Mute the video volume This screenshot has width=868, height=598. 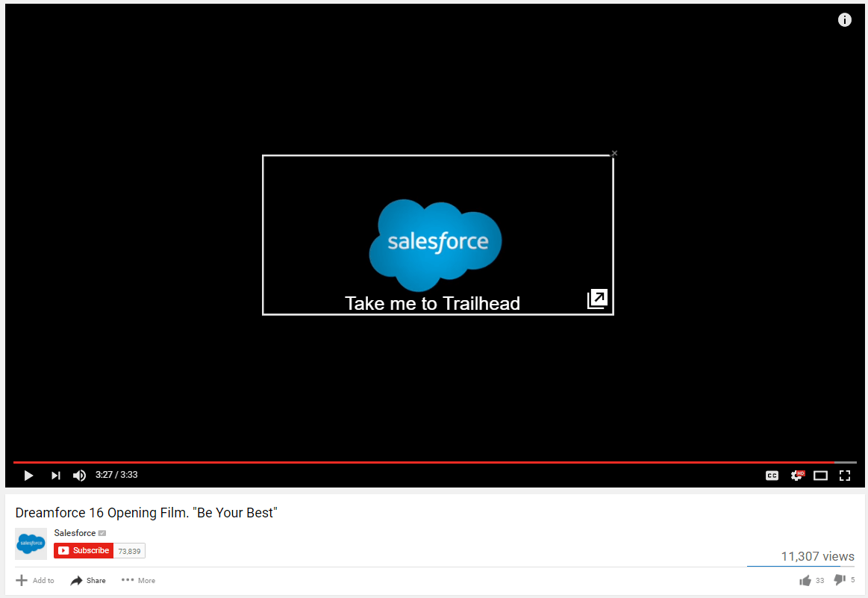[79, 475]
